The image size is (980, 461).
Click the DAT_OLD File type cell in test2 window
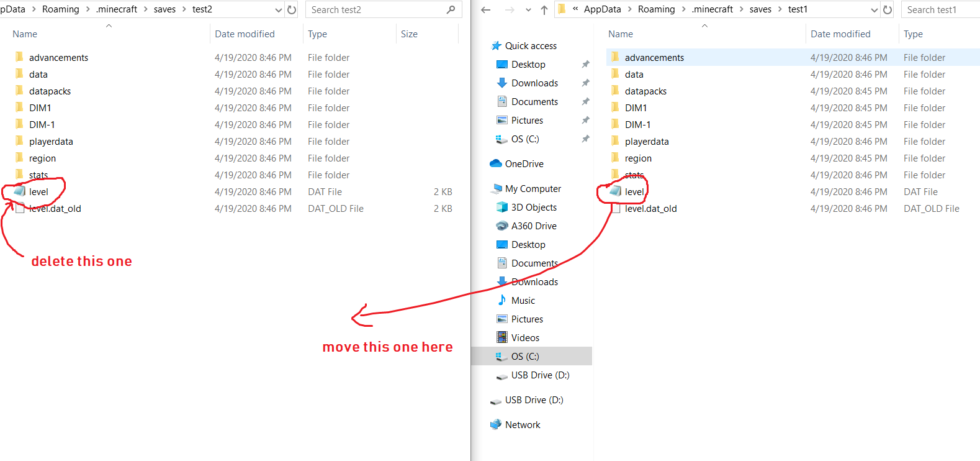point(336,208)
